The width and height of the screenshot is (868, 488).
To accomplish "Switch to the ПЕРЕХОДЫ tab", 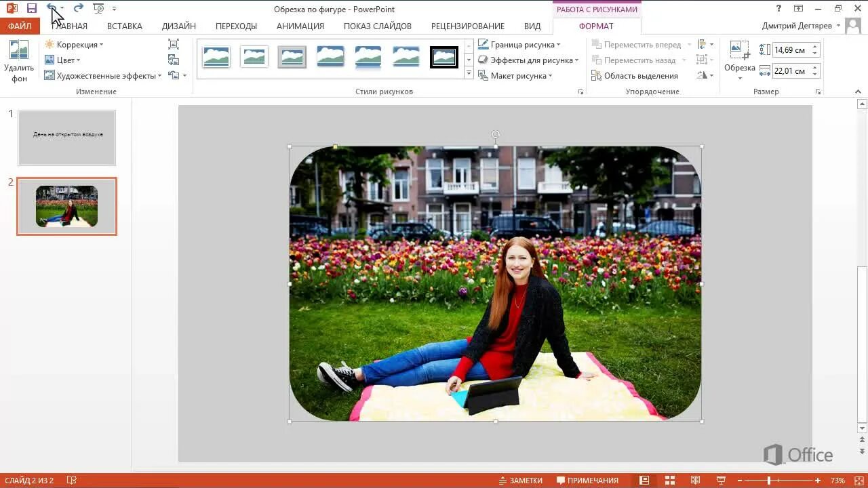I will 236,26.
